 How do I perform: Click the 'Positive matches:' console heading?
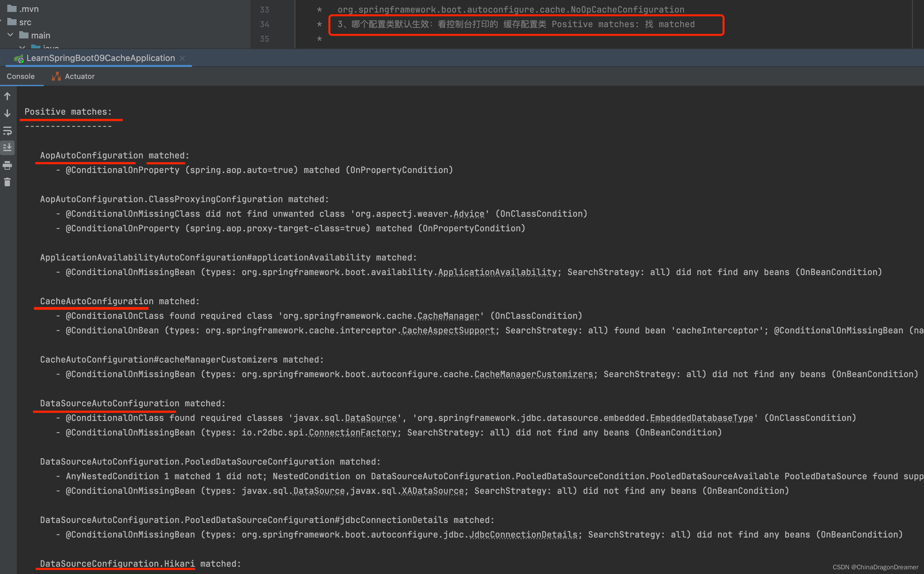[x=68, y=112]
